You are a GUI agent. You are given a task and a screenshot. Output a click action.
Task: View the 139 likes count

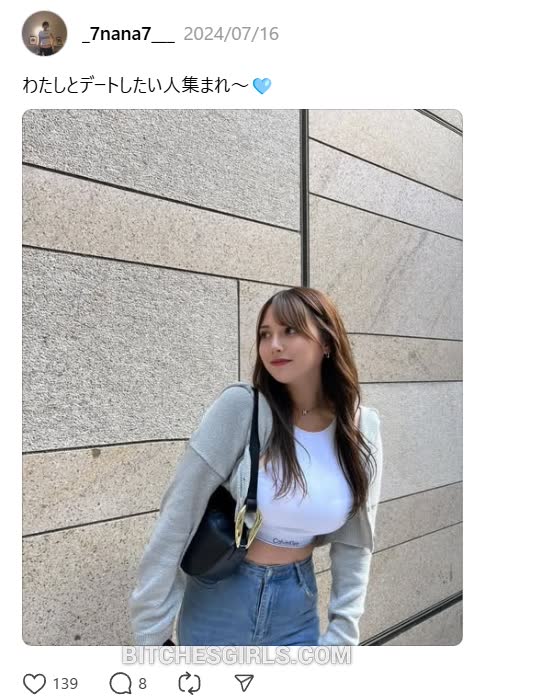pyautogui.click(x=65, y=684)
